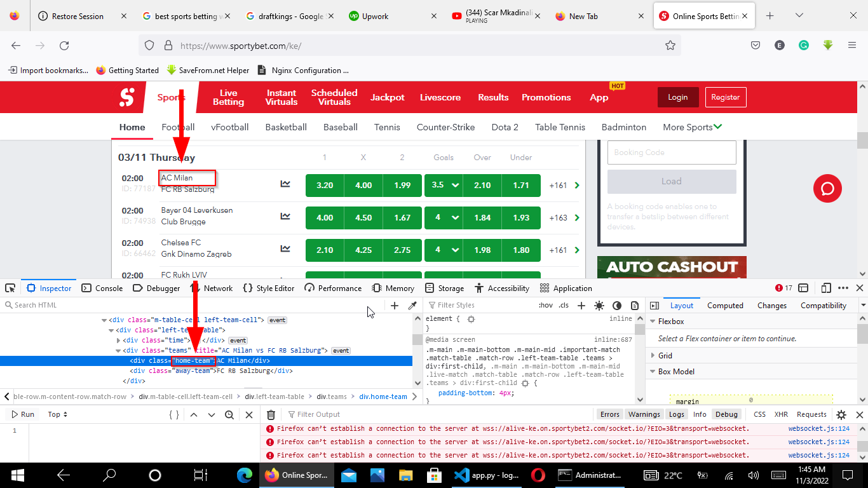This screenshot has height=488, width=868.
Task: Collapse the teams div node in markup
Action: pos(118,351)
